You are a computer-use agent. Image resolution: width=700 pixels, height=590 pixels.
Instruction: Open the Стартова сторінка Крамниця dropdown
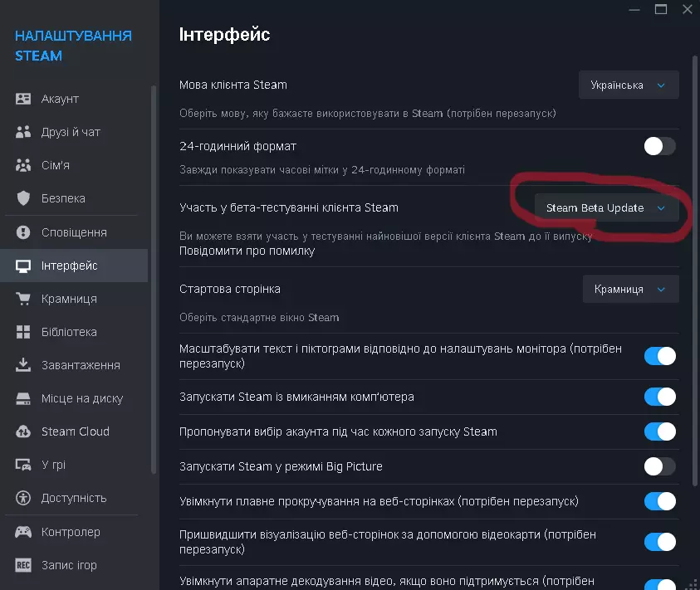tap(630, 289)
